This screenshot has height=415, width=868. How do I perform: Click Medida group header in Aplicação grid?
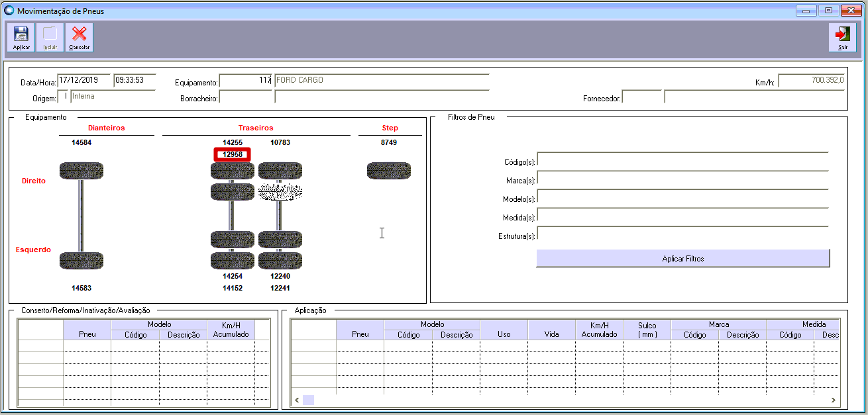[x=803, y=324]
